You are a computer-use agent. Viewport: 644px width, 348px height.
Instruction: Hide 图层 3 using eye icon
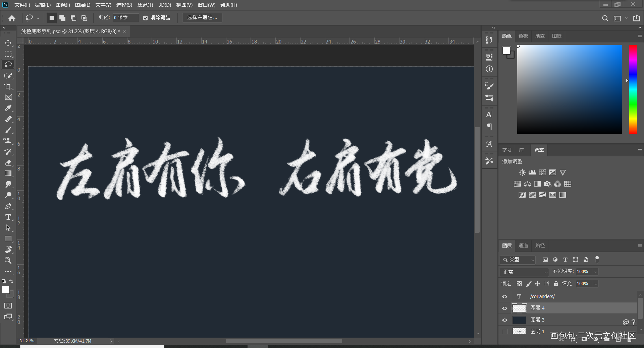pos(504,320)
